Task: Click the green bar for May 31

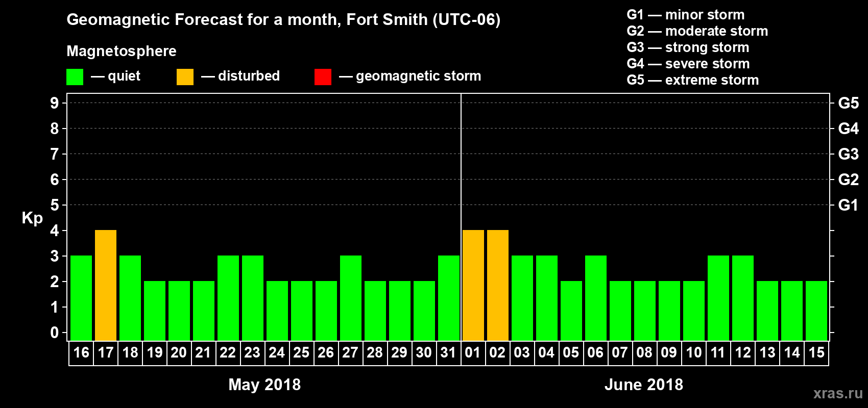Action: [449, 298]
